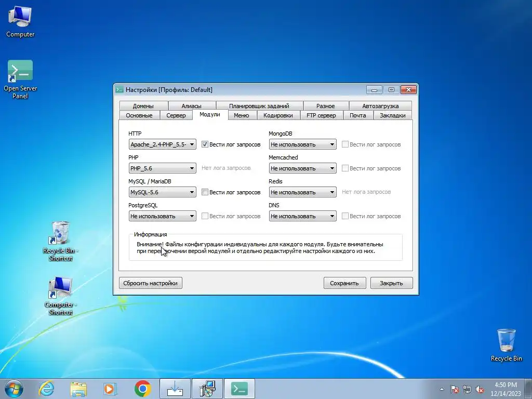Click MongoDB 'Вести лог запросов' checkbox
This screenshot has height=399, width=532.
(345, 144)
